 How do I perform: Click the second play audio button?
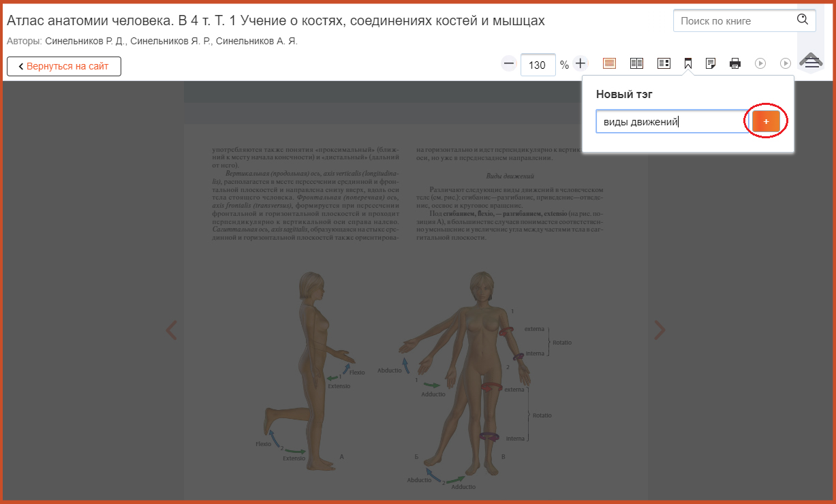pos(786,63)
